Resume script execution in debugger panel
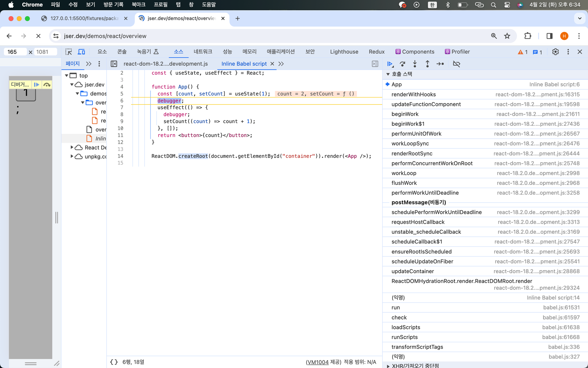 [x=390, y=64]
